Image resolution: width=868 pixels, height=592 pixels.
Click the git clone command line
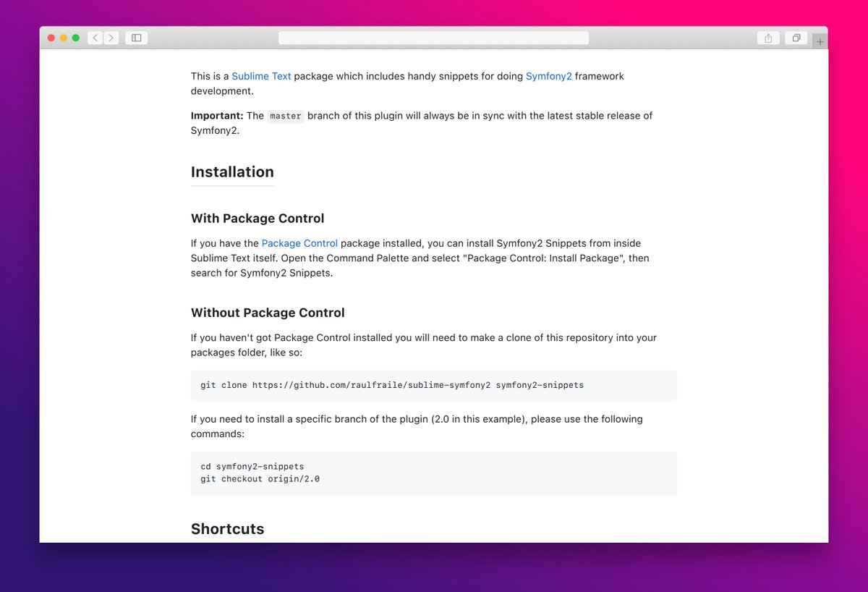(392, 385)
